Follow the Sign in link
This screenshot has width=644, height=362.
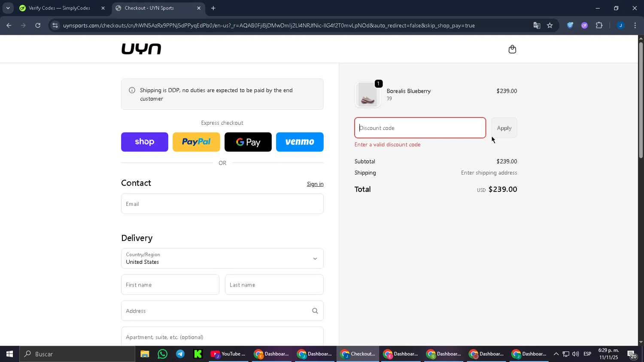[315, 184]
